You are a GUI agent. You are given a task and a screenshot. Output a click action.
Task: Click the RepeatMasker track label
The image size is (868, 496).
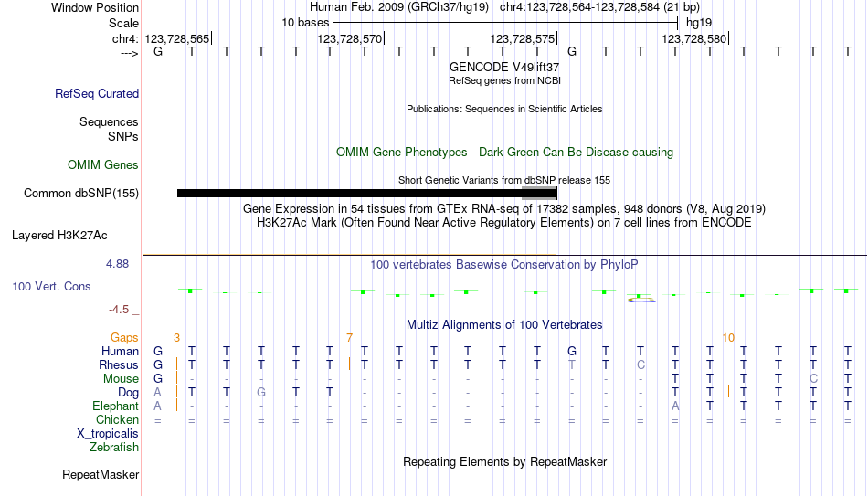(x=101, y=474)
